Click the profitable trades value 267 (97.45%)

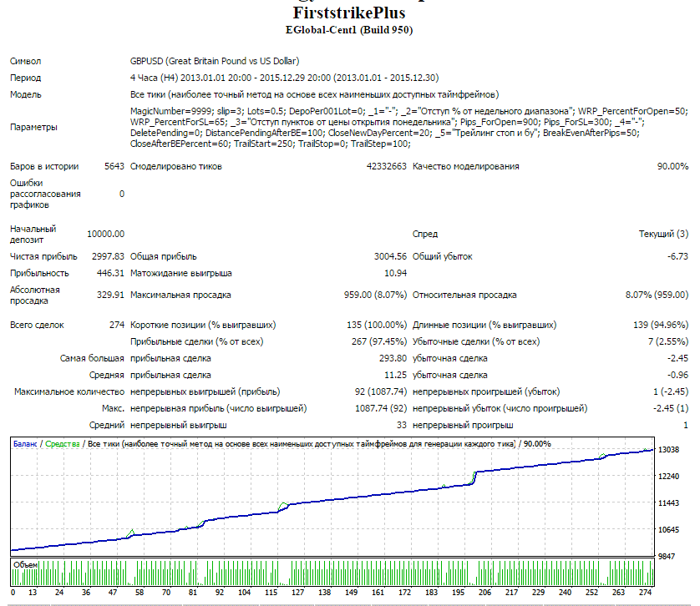(379, 342)
